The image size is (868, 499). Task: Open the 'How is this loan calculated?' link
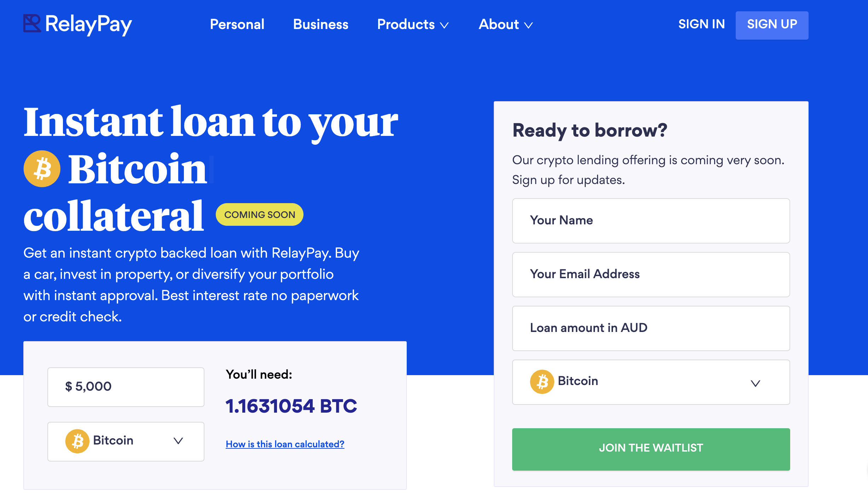(x=285, y=444)
